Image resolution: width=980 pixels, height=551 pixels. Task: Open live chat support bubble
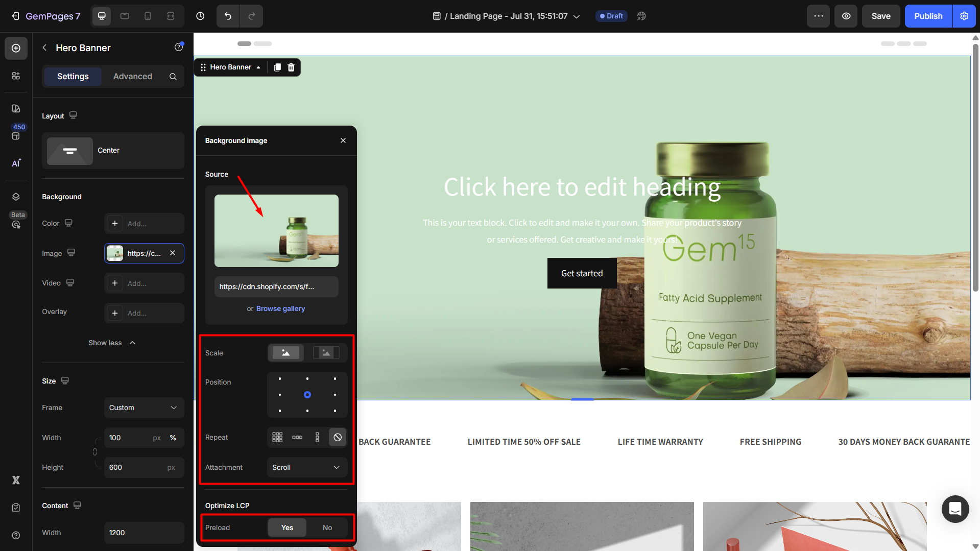[955, 509]
